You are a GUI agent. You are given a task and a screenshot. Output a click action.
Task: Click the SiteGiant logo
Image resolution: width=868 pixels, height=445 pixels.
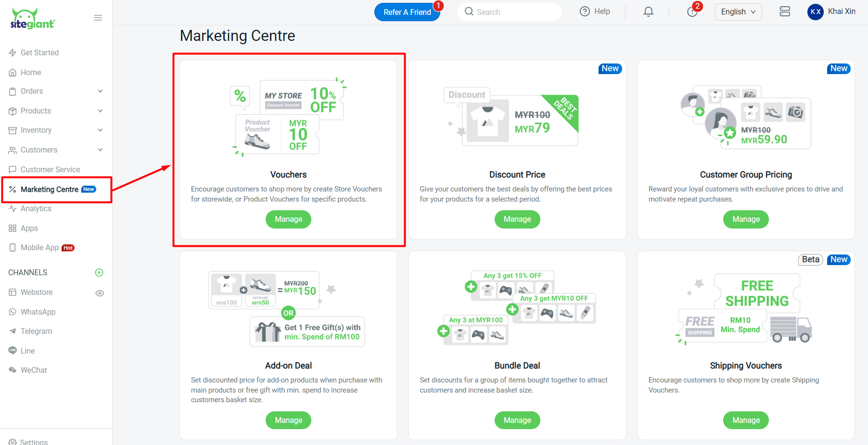[33, 19]
